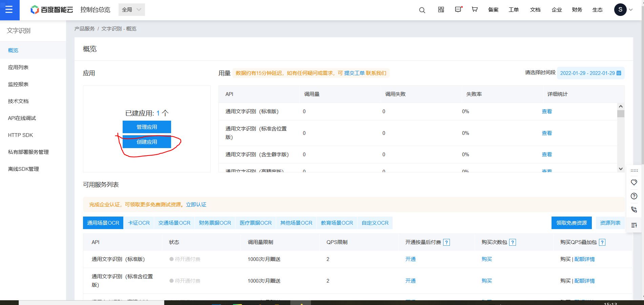Open 备案 top menu
This screenshot has width=644, height=305.
[493, 10]
